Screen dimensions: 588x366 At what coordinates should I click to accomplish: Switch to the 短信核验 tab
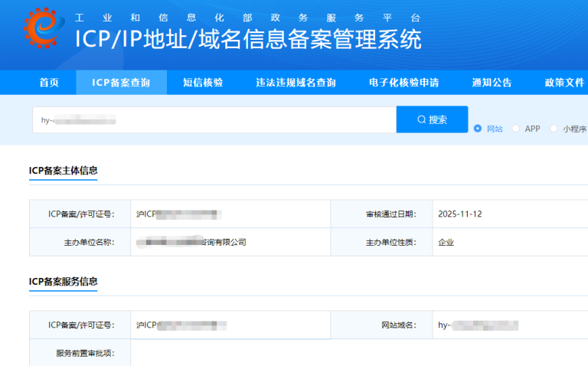[x=203, y=83]
